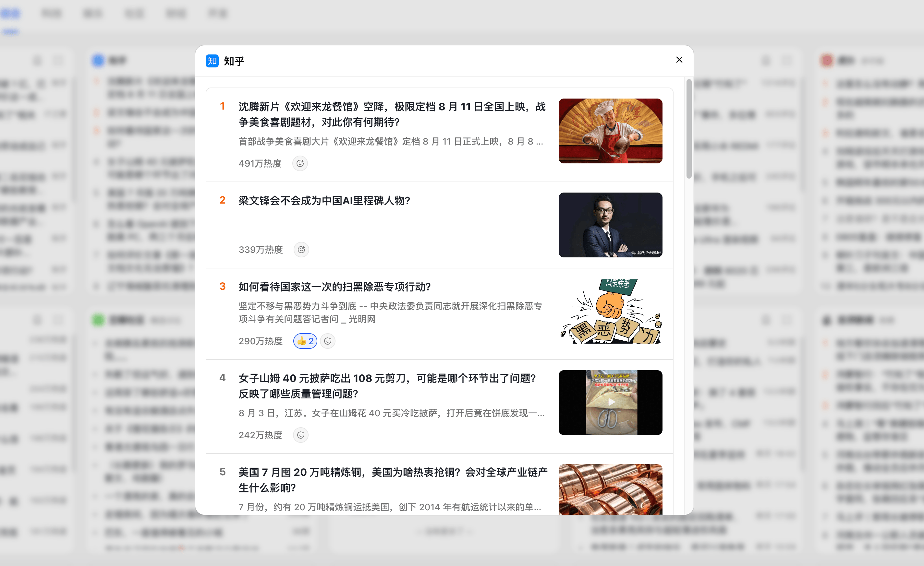924x566 pixels.
Task: Open the 沈腾新片《欢迎来龙餐馆》 question title
Action: (x=392, y=114)
